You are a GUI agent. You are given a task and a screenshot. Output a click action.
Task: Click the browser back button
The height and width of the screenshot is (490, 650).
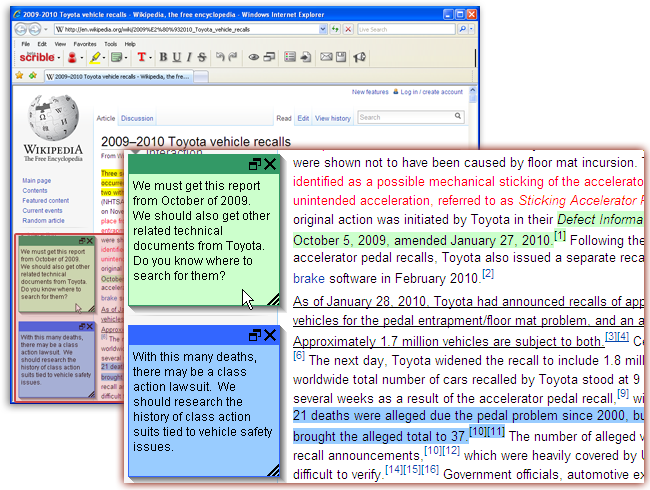[x=21, y=29]
